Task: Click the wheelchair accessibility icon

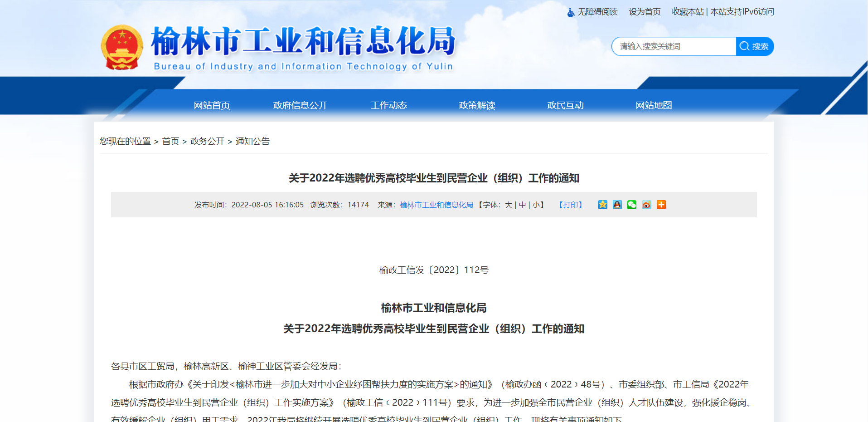Action: (571, 12)
